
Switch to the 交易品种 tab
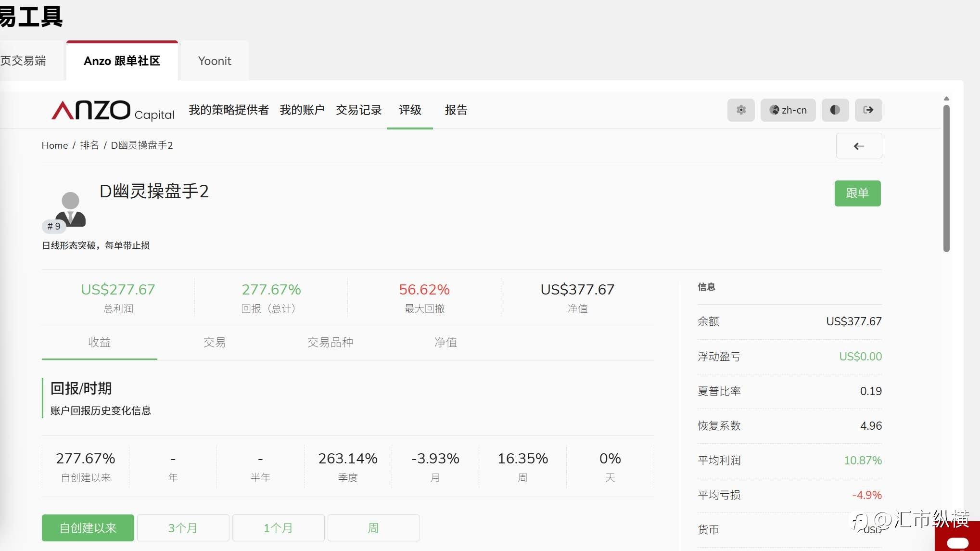click(330, 342)
